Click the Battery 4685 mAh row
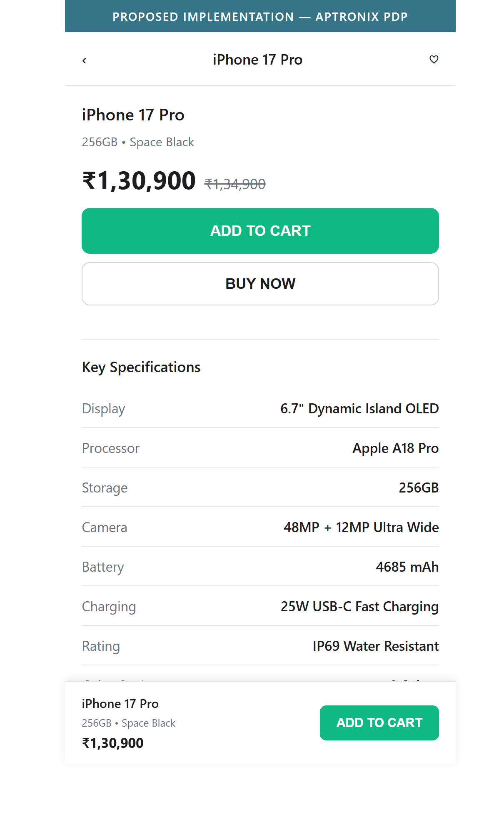The image size is (504, 825). click(260, 567)
